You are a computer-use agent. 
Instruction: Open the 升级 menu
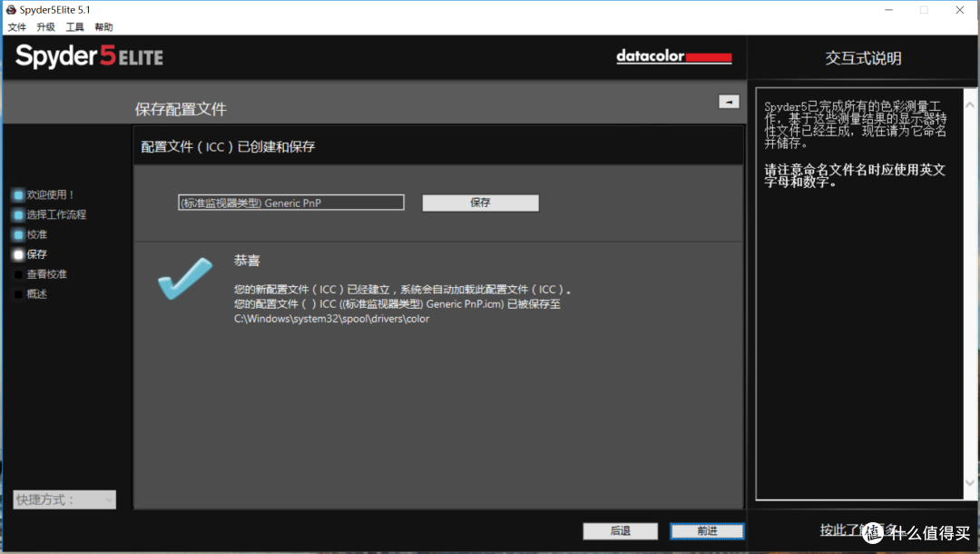click(45, 27)
